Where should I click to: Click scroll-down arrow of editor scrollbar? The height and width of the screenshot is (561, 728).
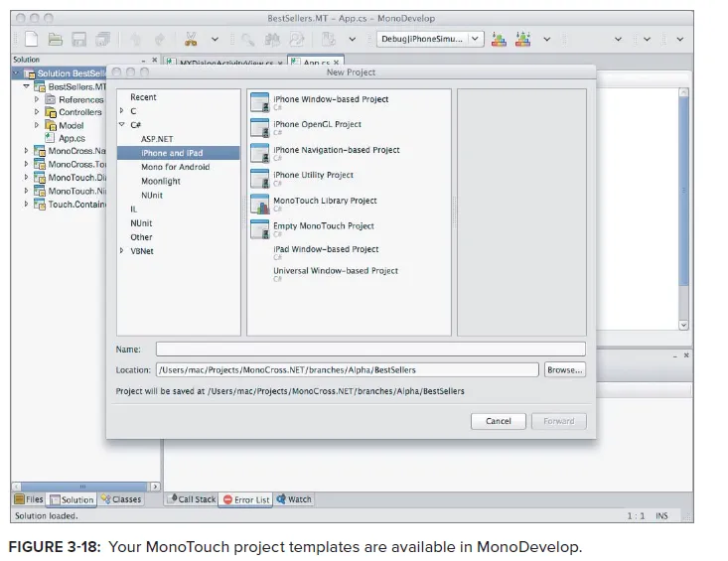(x=683, y=325)
